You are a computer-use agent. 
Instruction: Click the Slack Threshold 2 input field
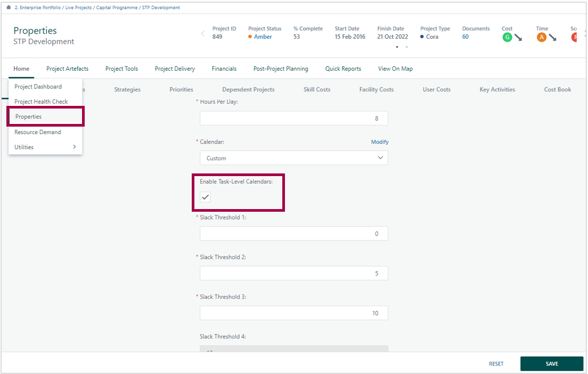tap(293, 273)
